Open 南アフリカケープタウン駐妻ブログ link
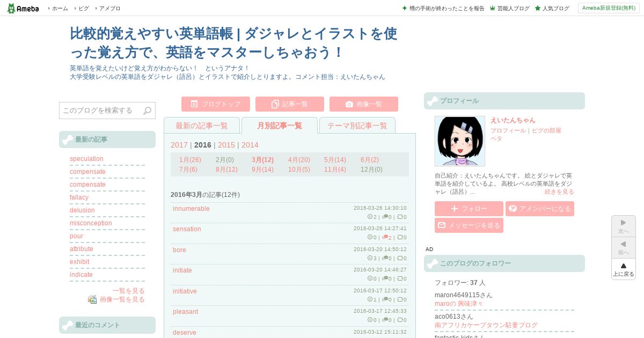644x338 pixels. click(x=486, y=325)
